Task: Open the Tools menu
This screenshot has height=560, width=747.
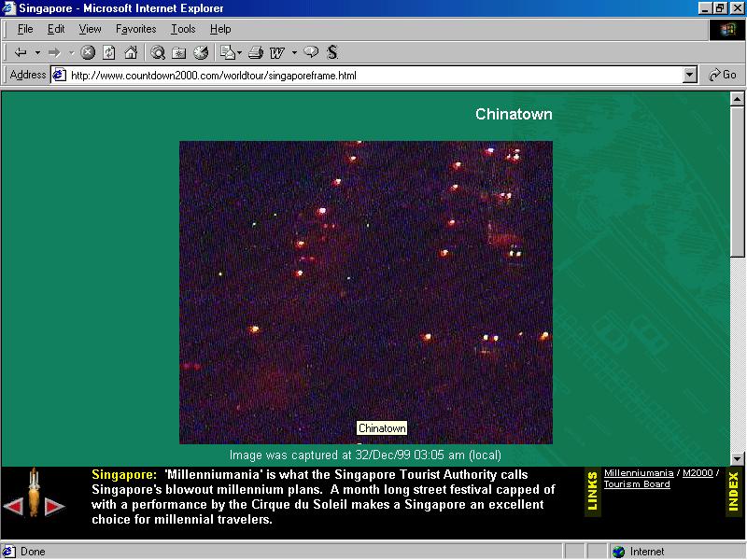Action: click(183, 29)
